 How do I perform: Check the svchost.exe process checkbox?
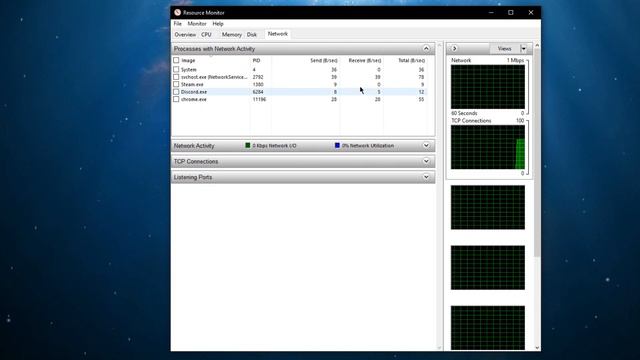176,77
